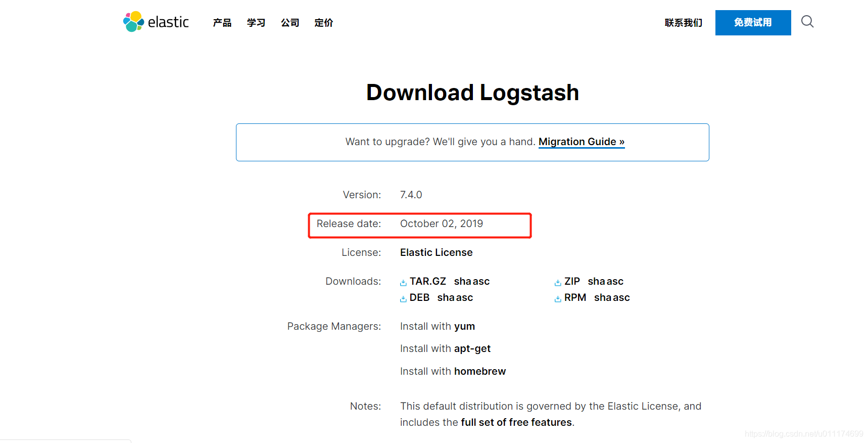868x443 pixels.
Task: Click the version number 7.4.0
Action: point(411,195)
